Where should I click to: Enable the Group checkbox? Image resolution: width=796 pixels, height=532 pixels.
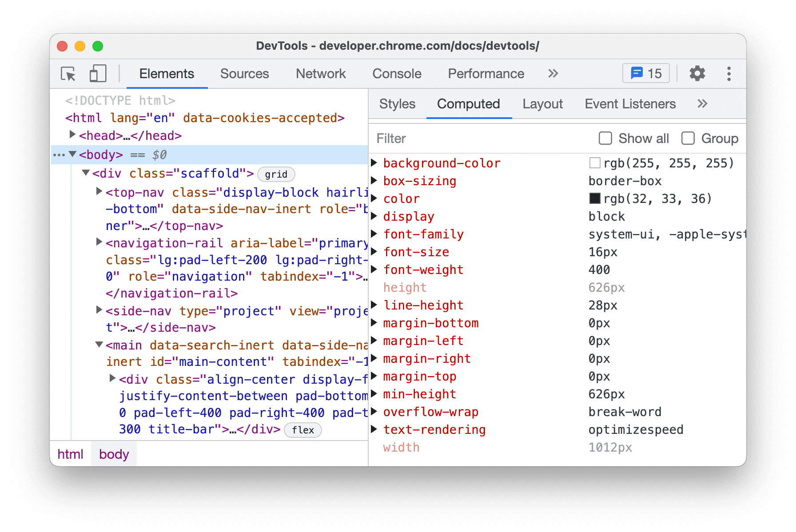pyautogui.click(x=688, y=139)
